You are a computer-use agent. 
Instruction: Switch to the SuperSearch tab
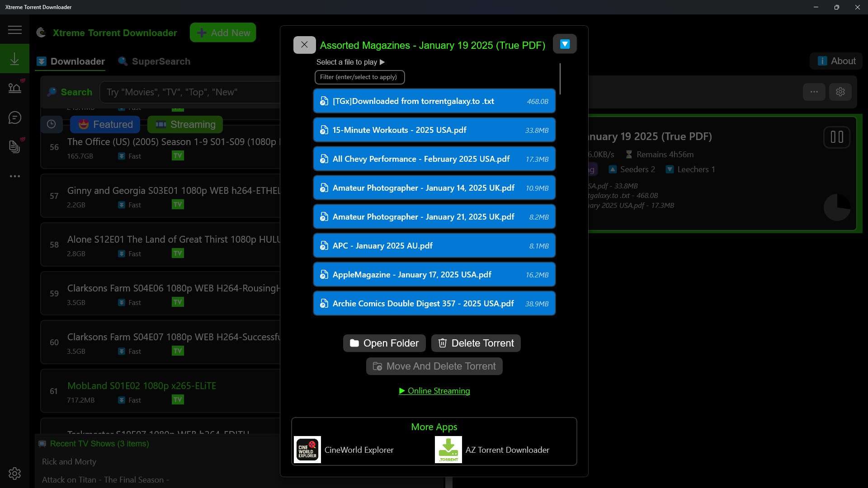click(x=154, y=61)
